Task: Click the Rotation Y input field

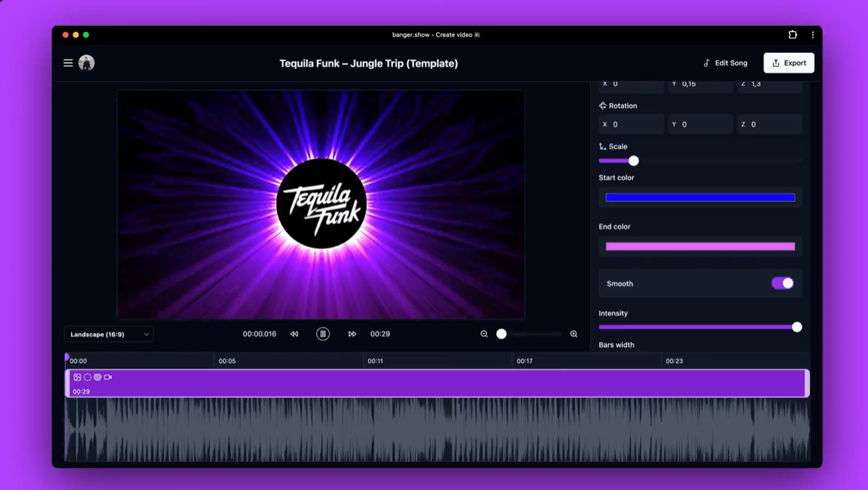Action: click(x=700, y=124)
